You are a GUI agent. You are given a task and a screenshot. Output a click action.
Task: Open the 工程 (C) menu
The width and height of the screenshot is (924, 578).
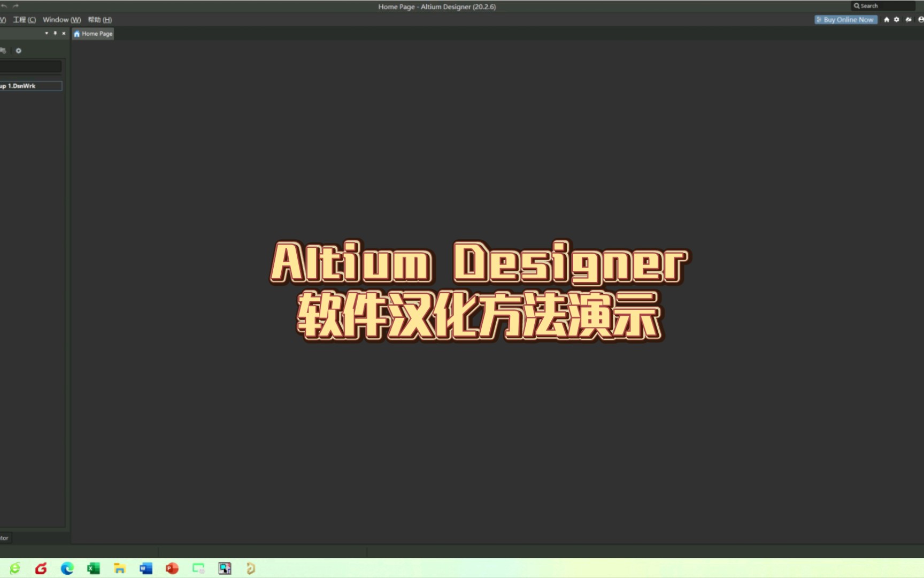point(25,20)
